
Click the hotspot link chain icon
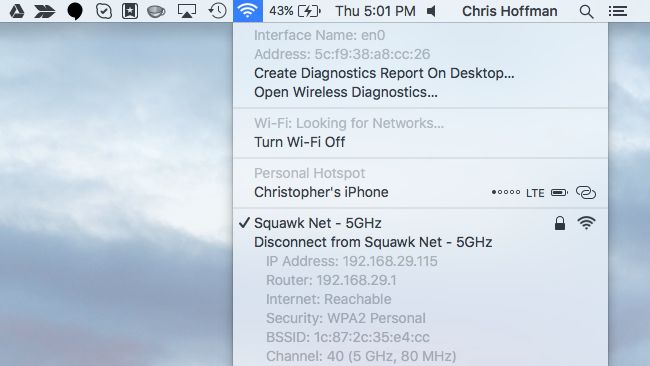(x=586, y=192)
